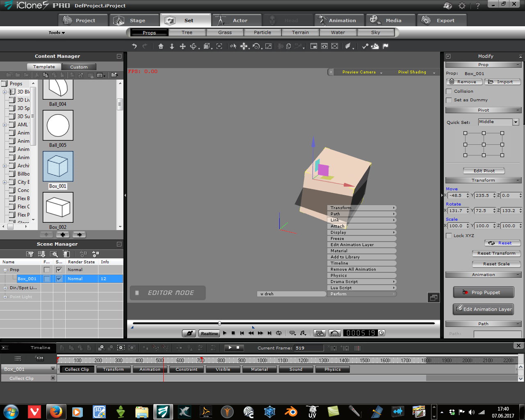The height and width of the screenshot is (420, 525).
Task: Enable the Set as Dummy checkbox
Action: pyautogui.click(x=449, y=100)
